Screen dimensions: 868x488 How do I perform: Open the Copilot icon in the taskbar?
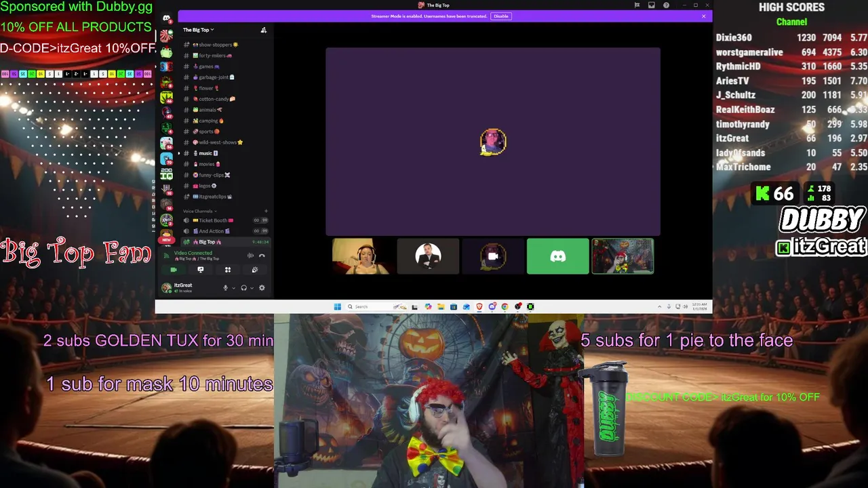pyautogui.click(x=428, y=306)
